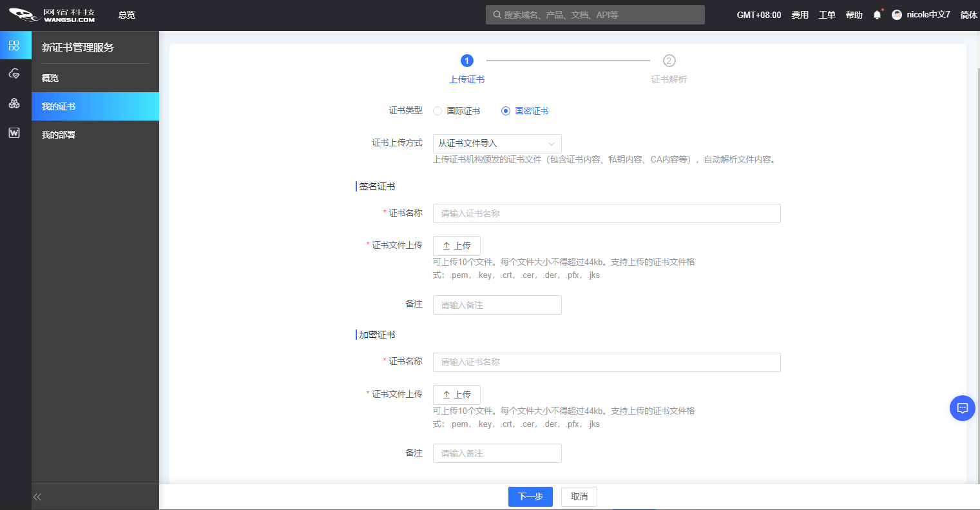Collapse the sidebar with the double chevron

click(x=37, y=497)
